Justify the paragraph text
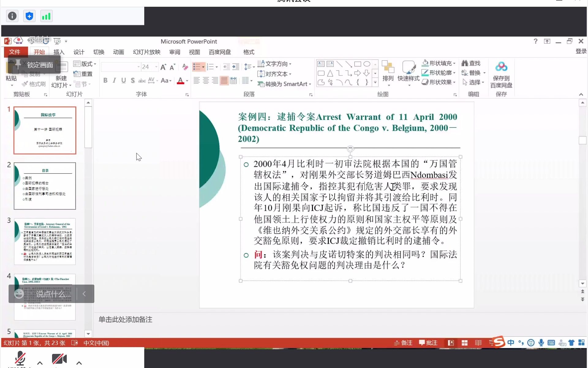588x368 pixels. click(224, 81)
